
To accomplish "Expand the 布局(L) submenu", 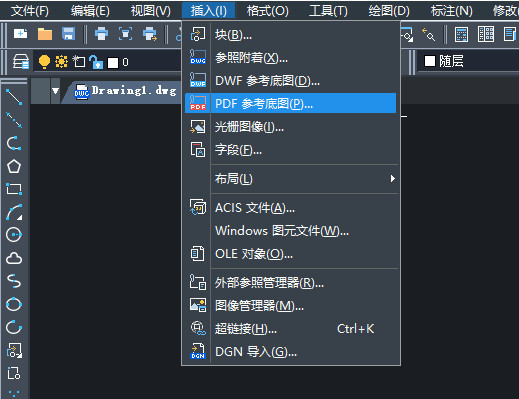I will [290, 179].
